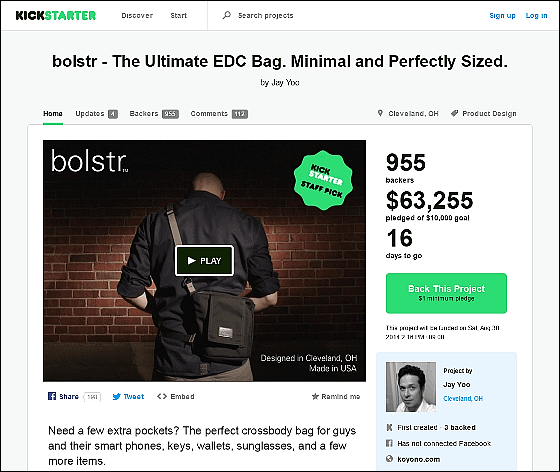Click Back This Project button
The height and width of the screenshot is (472, 560).
[446, 293]
